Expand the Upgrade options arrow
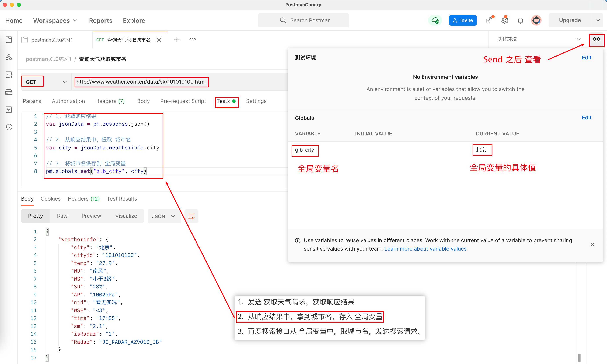Viewport: 607px width, 364px height. tap(598, 20)
